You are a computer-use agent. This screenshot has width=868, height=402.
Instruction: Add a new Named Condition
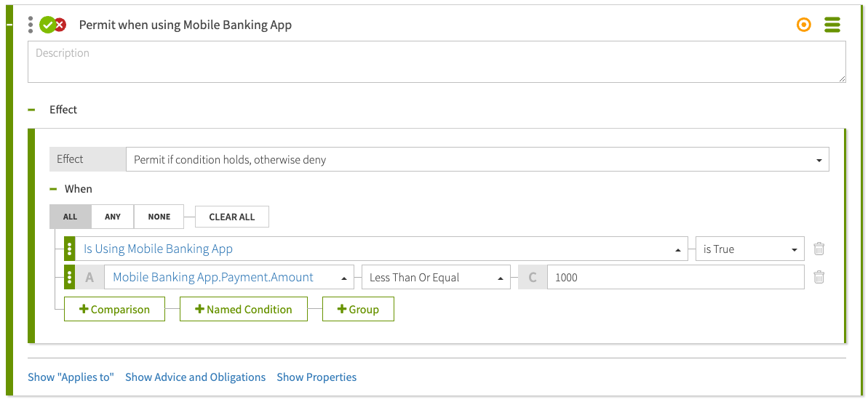click(x=244, y=309)
